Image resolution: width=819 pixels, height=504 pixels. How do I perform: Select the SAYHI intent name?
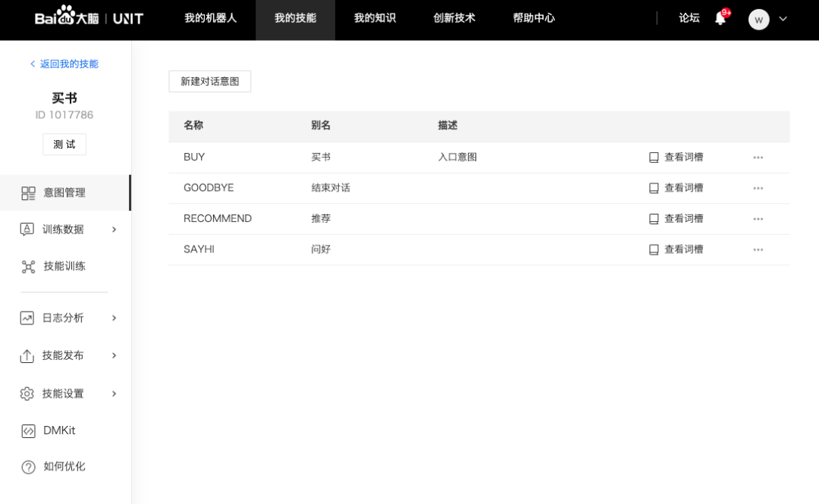(x=199, y=249)
